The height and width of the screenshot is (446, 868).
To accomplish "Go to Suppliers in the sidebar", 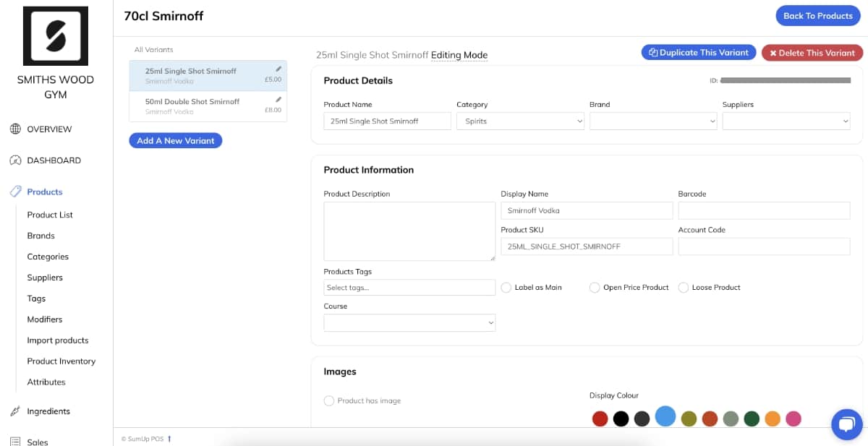I will click(45, 278).
